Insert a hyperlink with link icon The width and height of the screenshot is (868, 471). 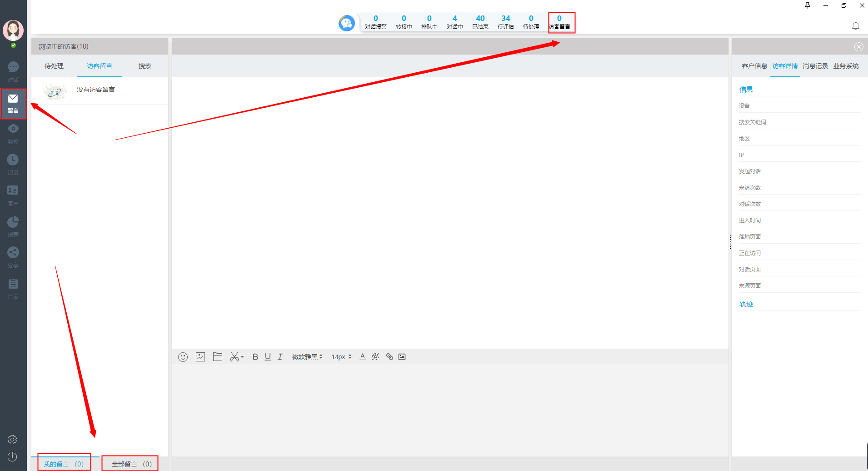point(389,356)
